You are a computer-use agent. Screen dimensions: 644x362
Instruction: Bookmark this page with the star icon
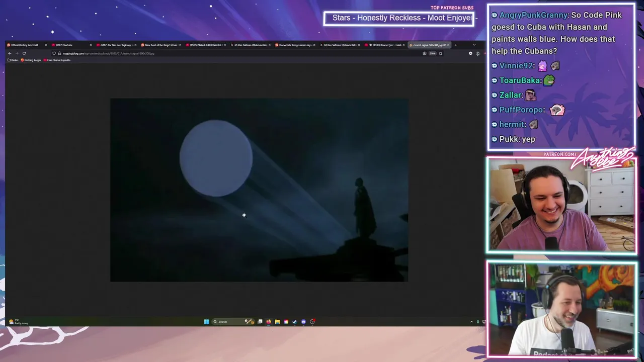440,53
